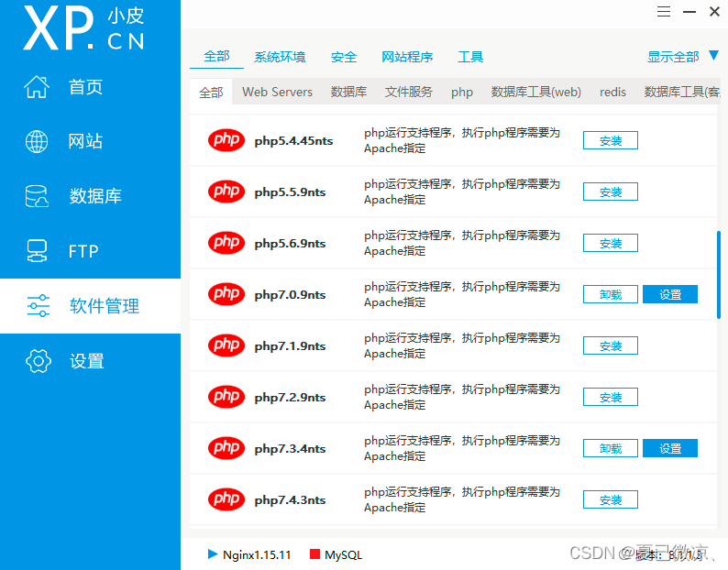The height and width of the screenshot is (570, 728).
Task: Click the php7.4.3nts description text
Action: (x=462, y=500)
